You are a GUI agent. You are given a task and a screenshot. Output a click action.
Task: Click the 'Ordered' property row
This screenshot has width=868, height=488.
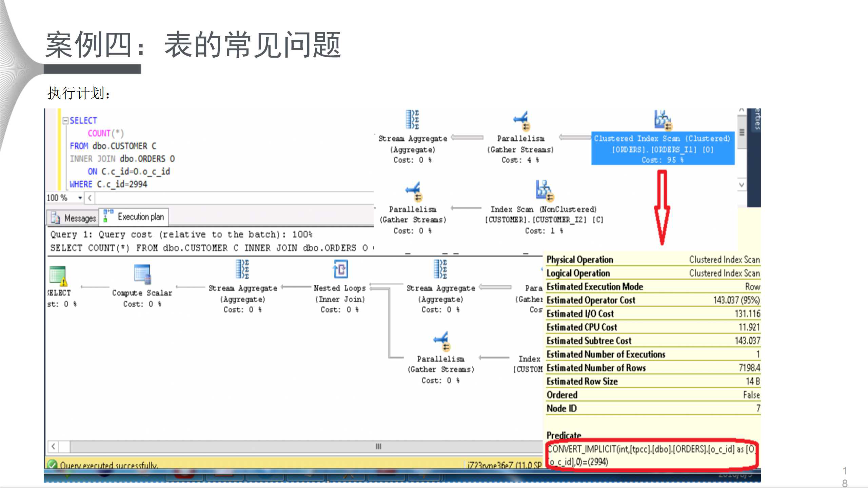pyautogui.click(x=653, y=395)
